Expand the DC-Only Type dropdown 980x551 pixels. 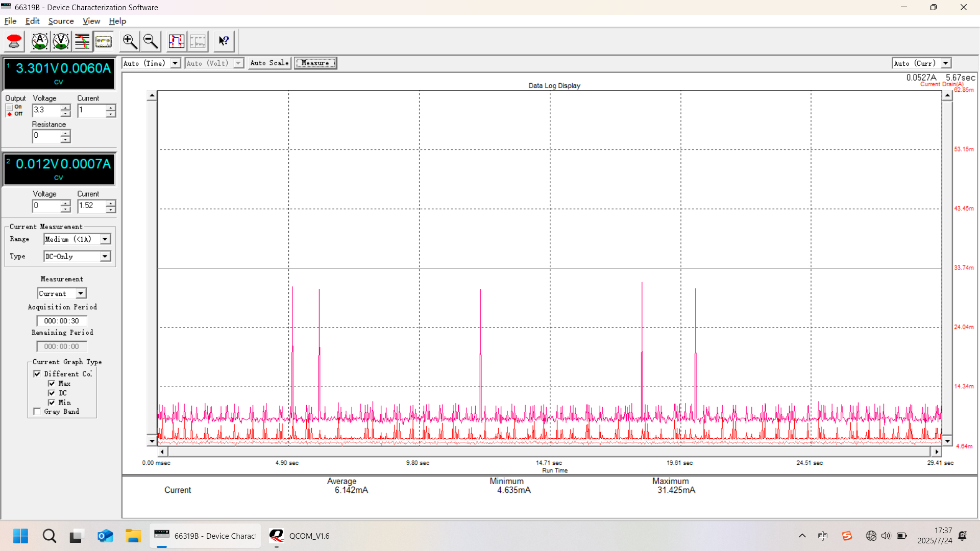(x=105, y=256)
